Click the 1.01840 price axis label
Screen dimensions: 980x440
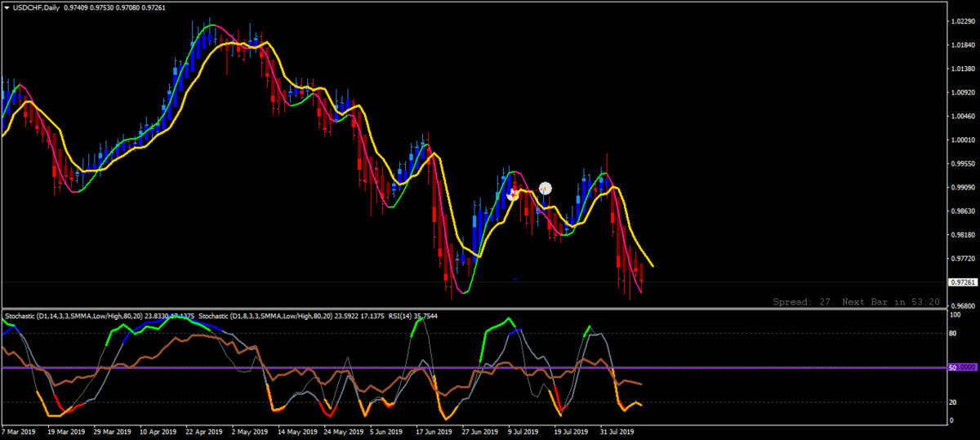(964, 46)
